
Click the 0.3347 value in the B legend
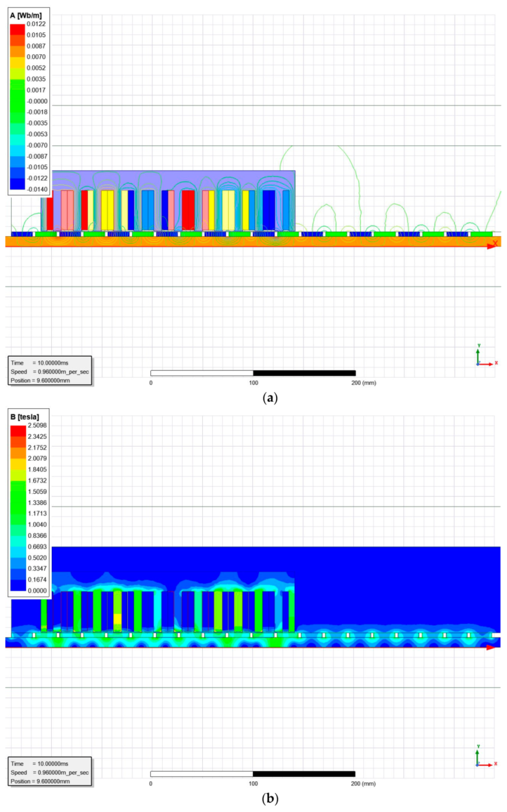(37, 569)
